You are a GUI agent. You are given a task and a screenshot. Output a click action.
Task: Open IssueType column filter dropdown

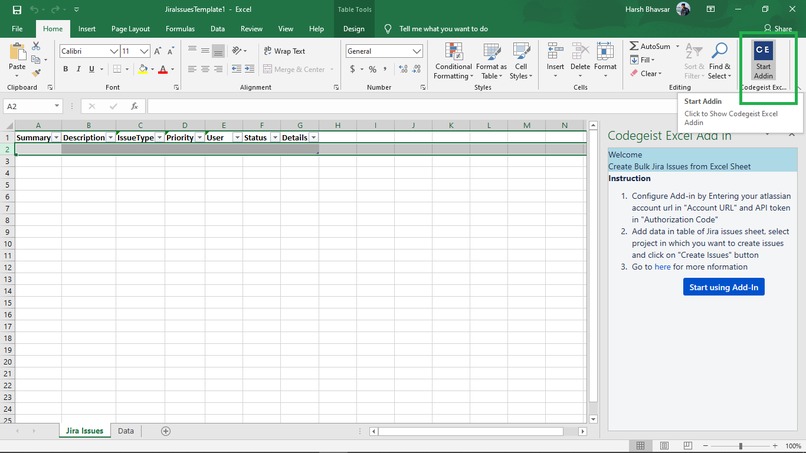[x=159, y=137]
